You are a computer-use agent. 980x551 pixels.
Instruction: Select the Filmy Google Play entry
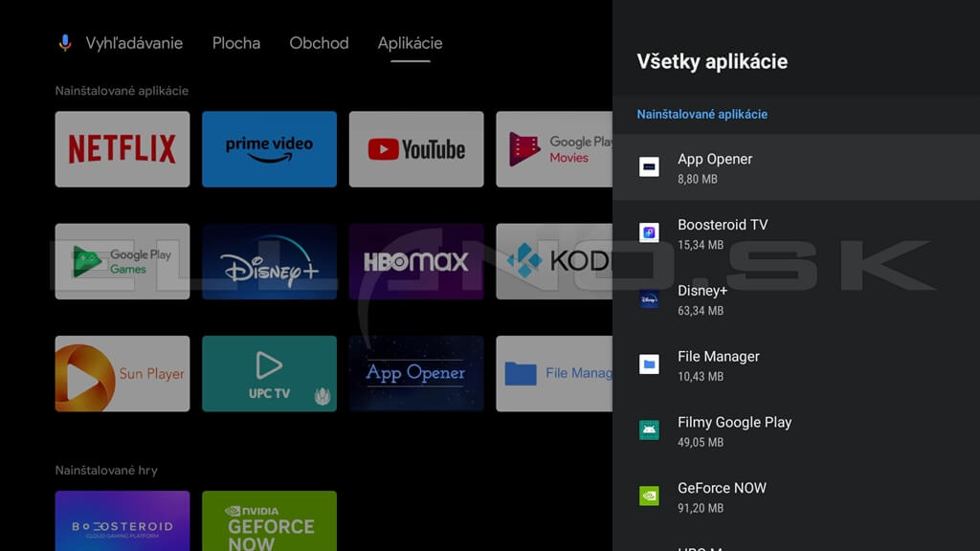point(796,431)
